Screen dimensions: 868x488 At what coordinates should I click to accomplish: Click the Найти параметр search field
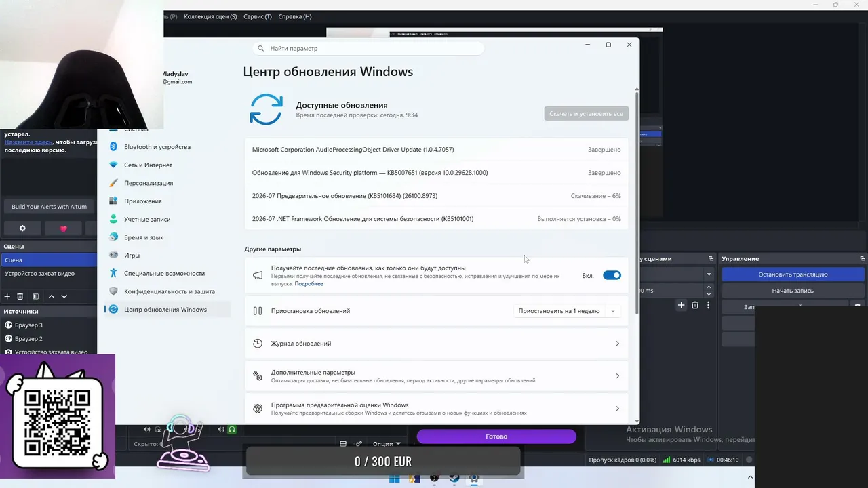(x=368, y=49)
